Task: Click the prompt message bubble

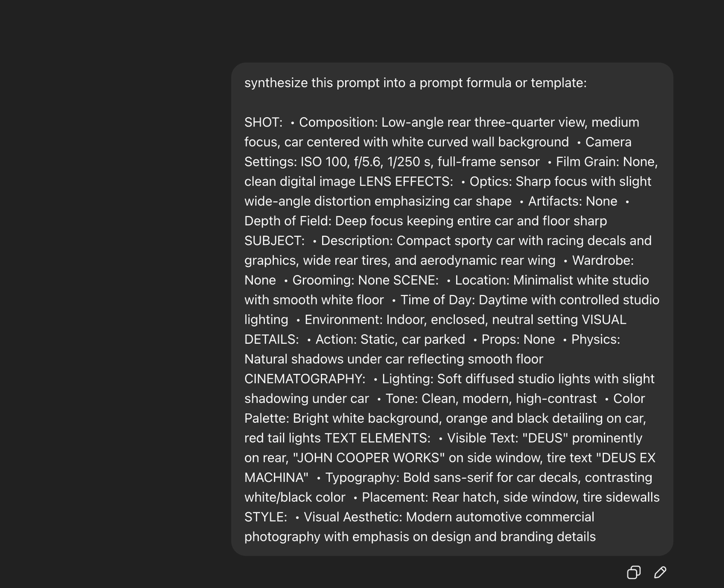Action: pos(452,309)
